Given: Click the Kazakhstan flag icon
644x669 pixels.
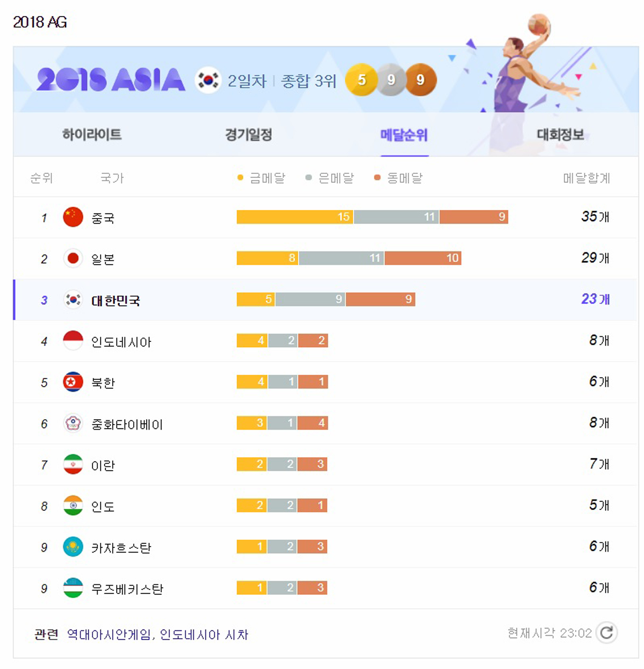Looking at the screenshot, I should [73, 547].
